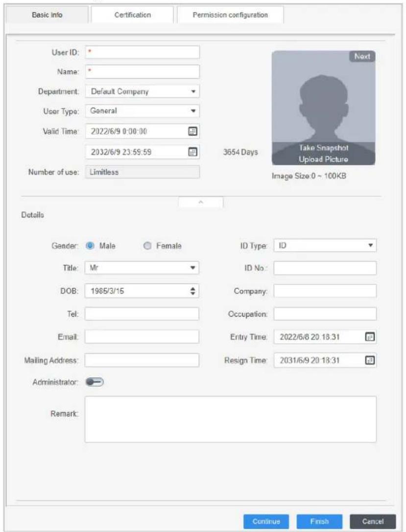Click the Remark text area
The width and height of the screenshot is (406, 532).
[231, 419]
